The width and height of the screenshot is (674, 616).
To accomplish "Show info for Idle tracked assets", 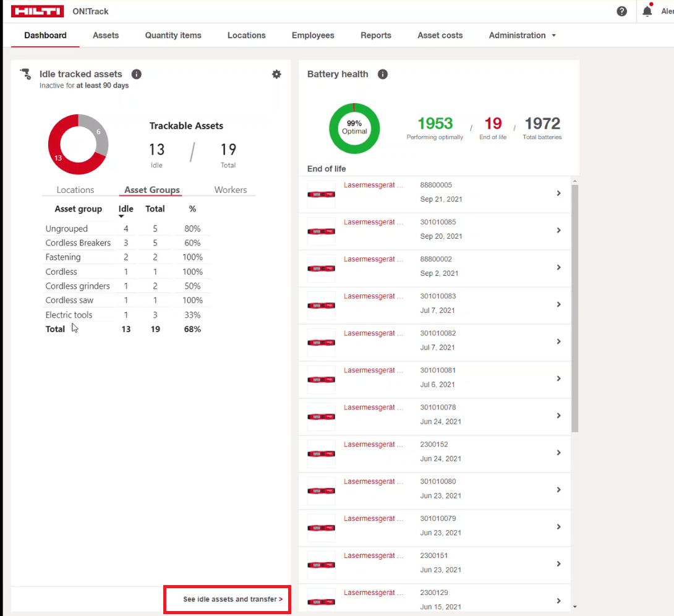I will tap(137, 74).
